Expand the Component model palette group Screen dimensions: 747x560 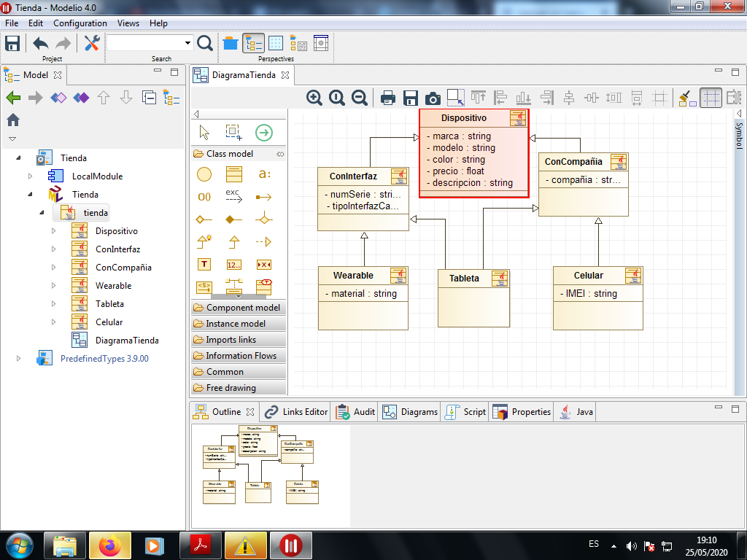point(239,308)
